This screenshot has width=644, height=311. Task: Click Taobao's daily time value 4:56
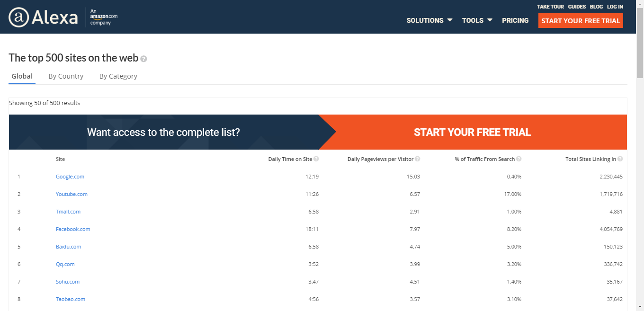coord(313,299)
